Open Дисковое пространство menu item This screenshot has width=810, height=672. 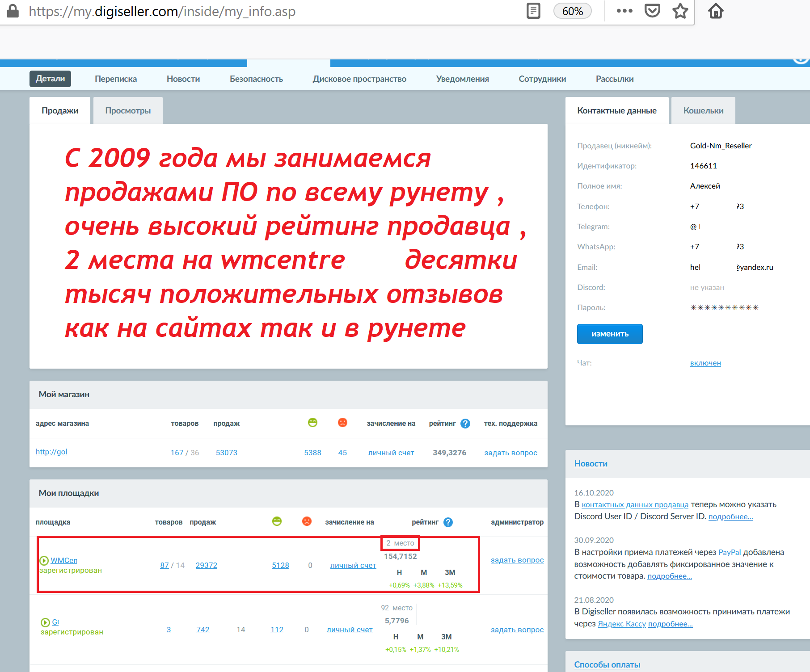359,79
